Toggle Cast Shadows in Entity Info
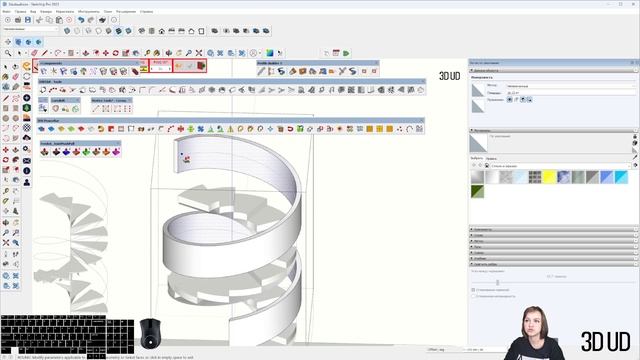This screenshot has height=360, width=640. 529,100
